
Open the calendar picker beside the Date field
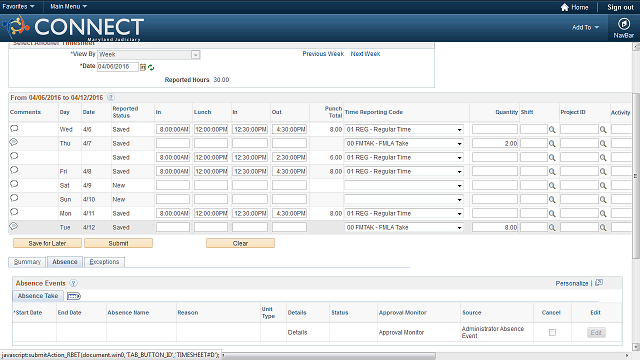(x=143, y=67)
